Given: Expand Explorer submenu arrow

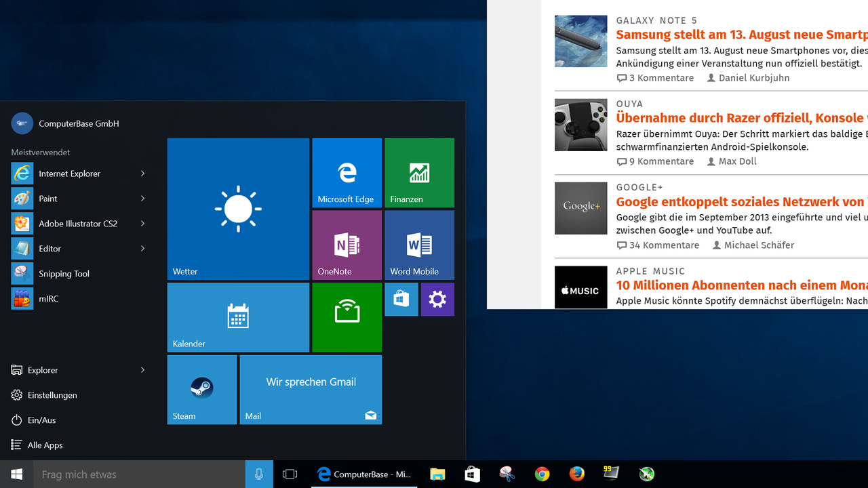Looking at the screenshot, I should click(142, 370).
